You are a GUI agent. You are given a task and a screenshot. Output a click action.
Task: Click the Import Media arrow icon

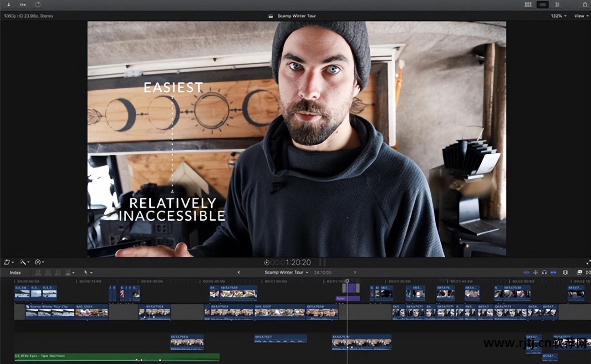click(8, 5)
